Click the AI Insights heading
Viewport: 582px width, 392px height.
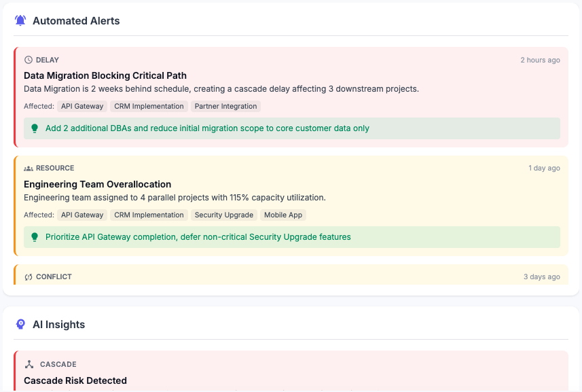(58, 325)
